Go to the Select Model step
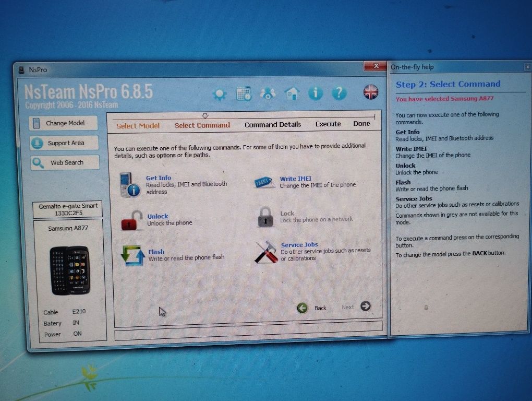 point(138,126)
